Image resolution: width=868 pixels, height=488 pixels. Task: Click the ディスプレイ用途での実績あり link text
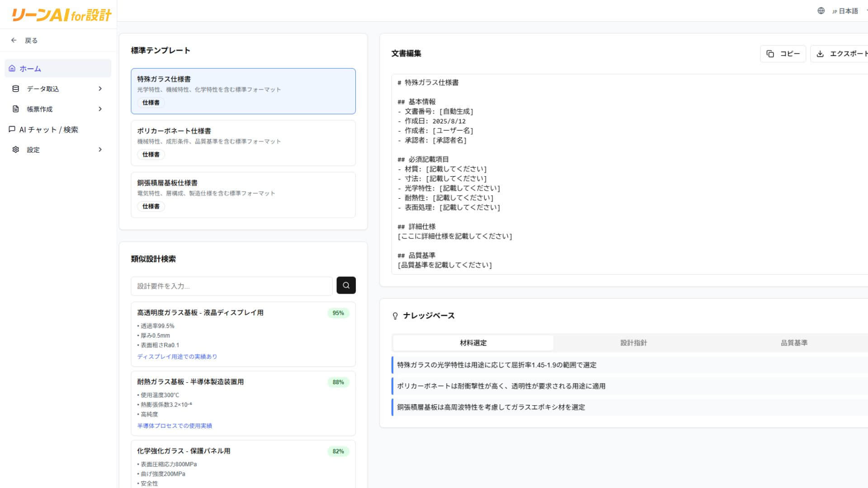pos(177,357)
